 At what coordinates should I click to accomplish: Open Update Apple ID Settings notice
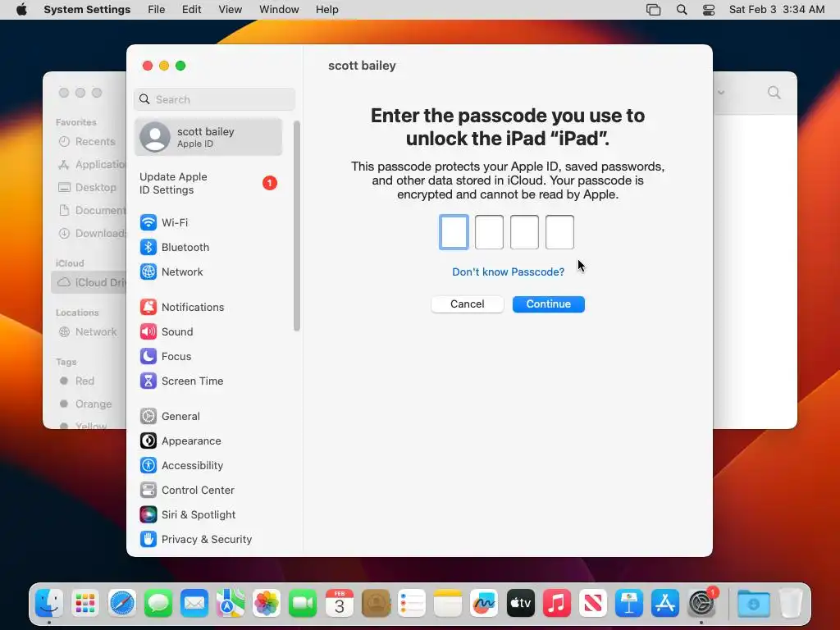tap(208, 183)
